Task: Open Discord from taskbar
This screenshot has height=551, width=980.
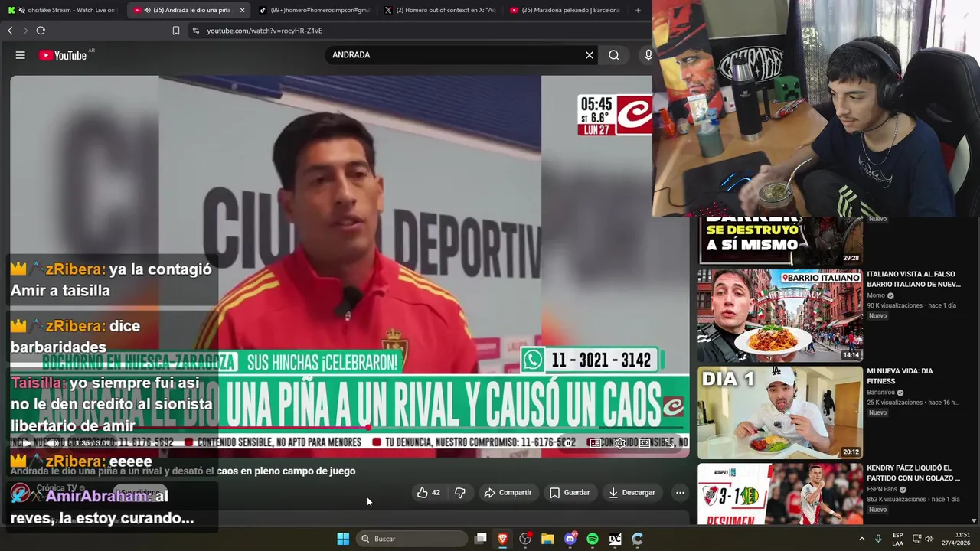Action: [x=570, y=539]
